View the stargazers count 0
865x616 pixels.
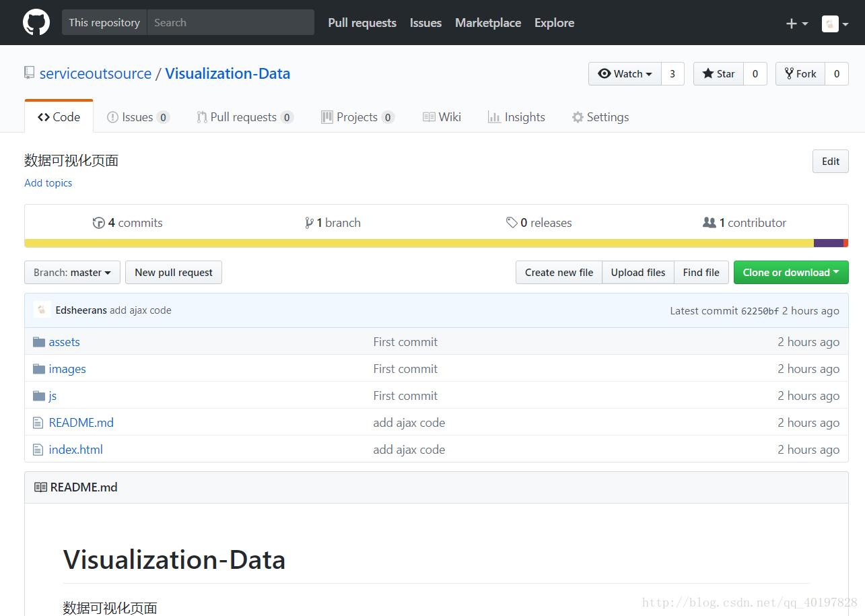tap(755, 74)
